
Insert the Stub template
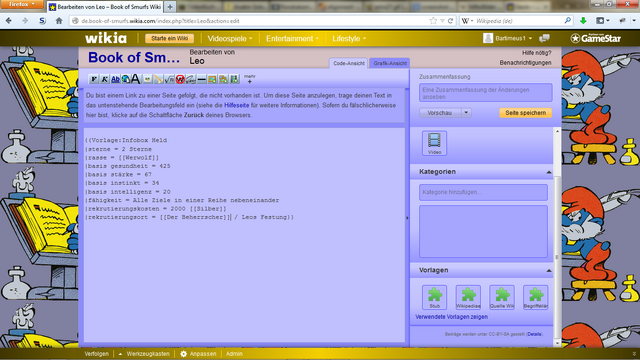point(434,297)
